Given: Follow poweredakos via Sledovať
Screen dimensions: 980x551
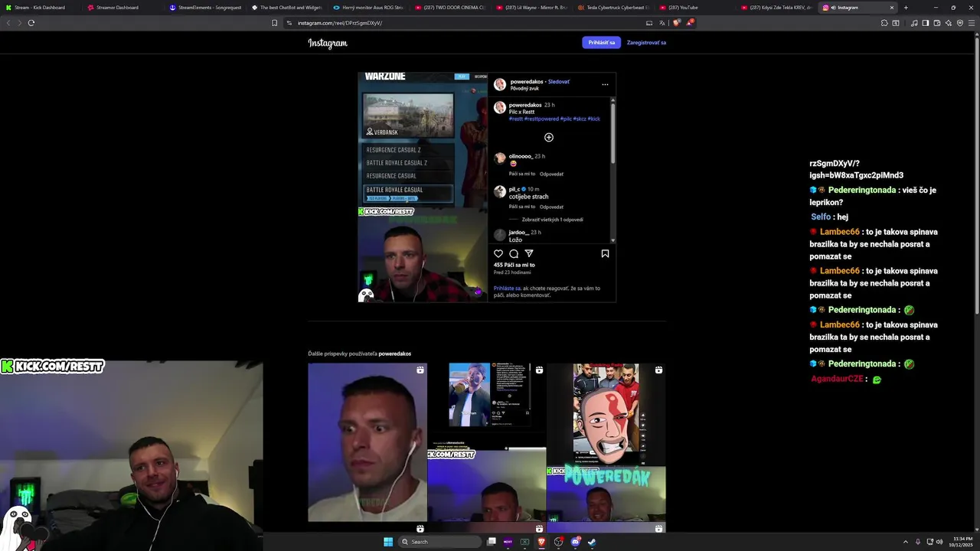Looking at the screenshot, I should point(559,82).
